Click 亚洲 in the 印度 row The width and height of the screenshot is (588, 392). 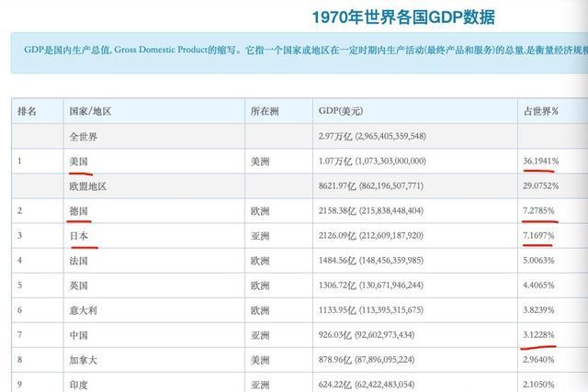260,385
